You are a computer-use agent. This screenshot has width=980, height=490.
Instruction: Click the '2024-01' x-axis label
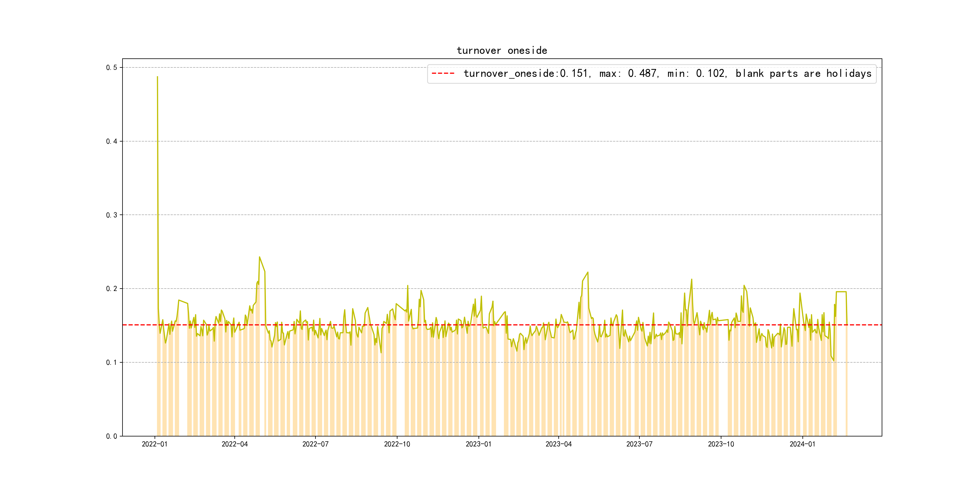coord(802,444)
